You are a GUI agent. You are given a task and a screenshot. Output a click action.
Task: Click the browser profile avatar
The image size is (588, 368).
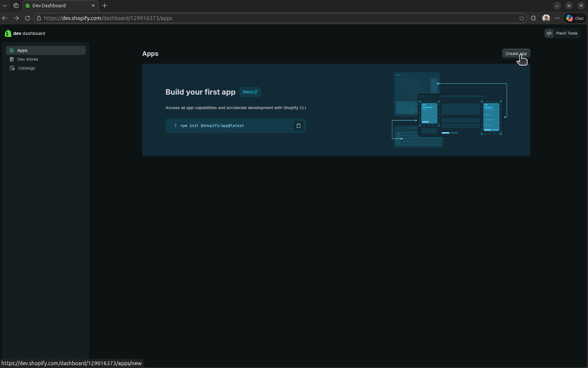[x=546, y=18]
